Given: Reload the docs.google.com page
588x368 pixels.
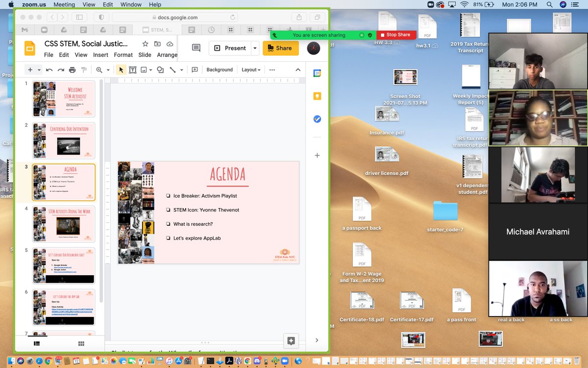Looking at the screenshot, I should pos(232,17).
